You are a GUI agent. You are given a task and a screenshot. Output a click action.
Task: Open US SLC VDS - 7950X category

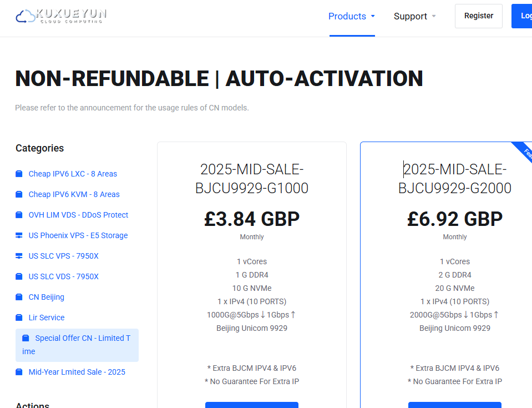tap(63, 276)
